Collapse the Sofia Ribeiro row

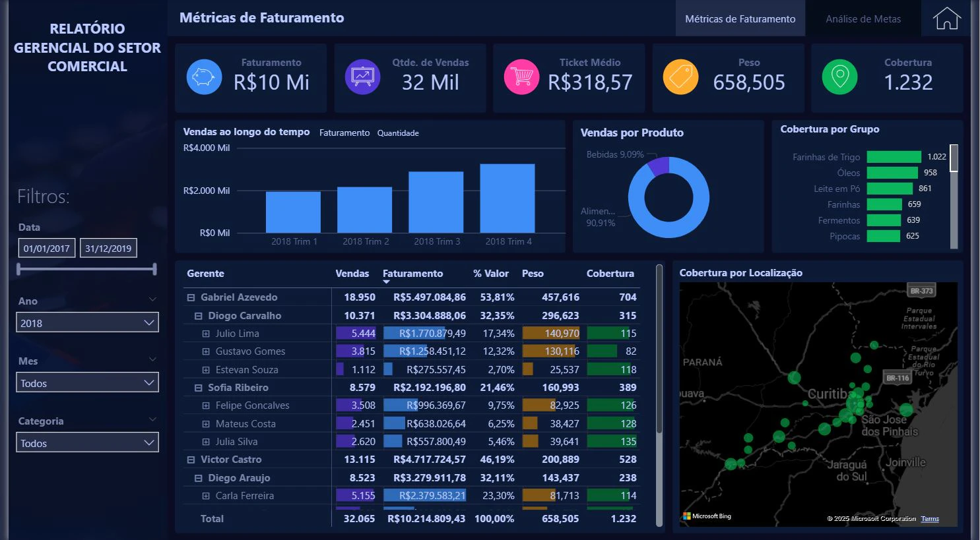coord(198,388)
